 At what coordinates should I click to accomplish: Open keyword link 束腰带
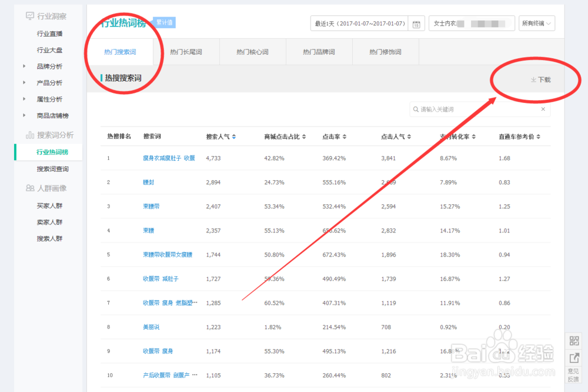click(x=151, y=206)
